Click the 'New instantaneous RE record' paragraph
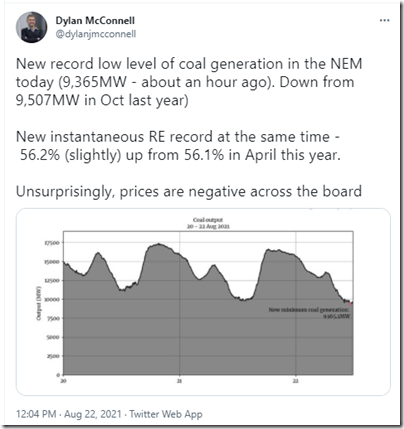The image size is (404, 429). 178,146
